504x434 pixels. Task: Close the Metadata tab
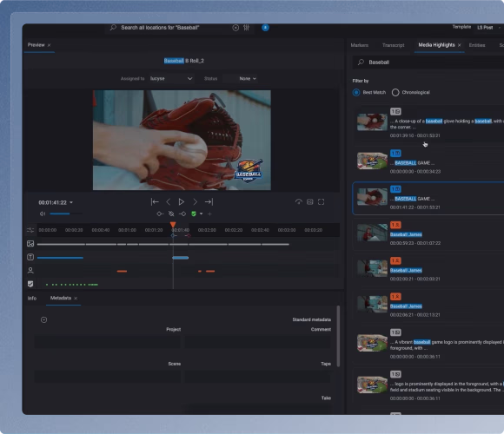click(x=76, y=299)
